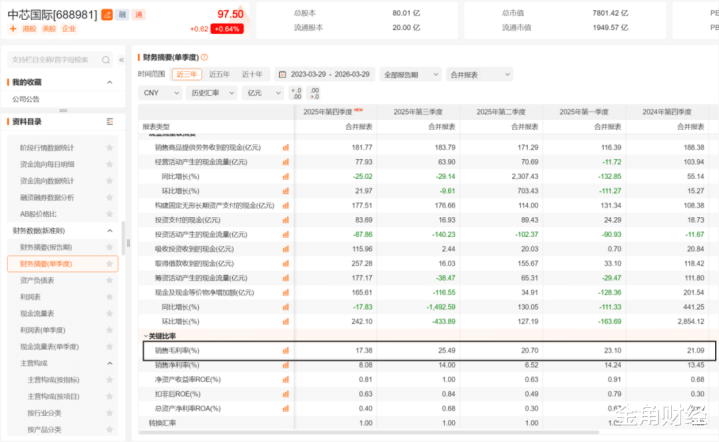The width and height of the screenshot is (719, 442).
Task: Toggle favorite star for 利润表
Action: (x=112, y=297)
